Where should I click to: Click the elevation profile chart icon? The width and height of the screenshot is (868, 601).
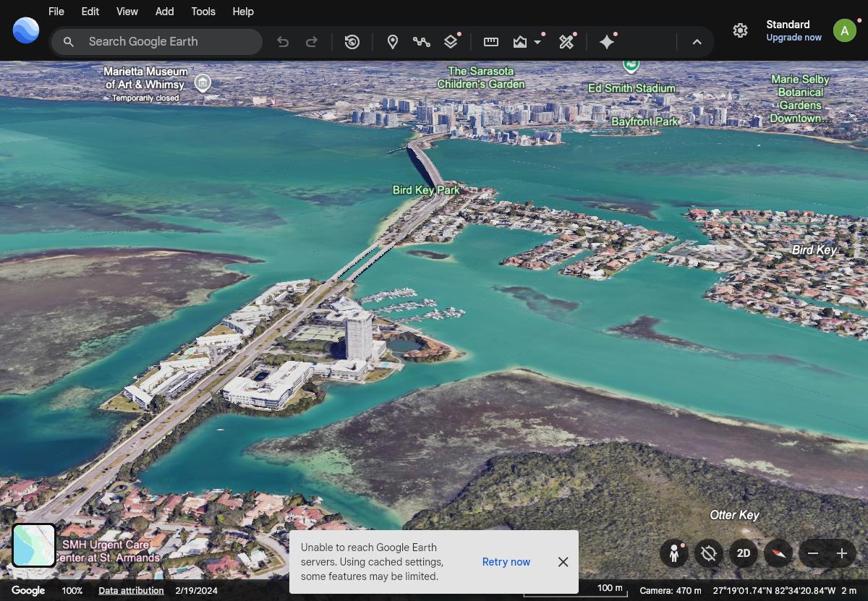[520, 42]
